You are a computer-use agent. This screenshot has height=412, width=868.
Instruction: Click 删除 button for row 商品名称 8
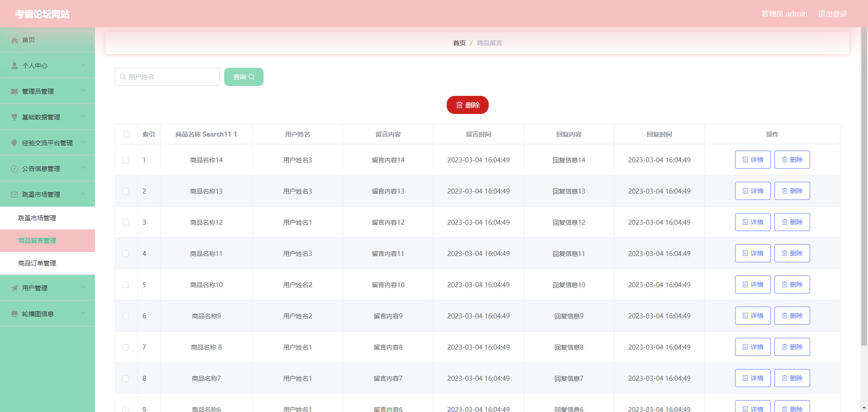click(x=792, y=347)
